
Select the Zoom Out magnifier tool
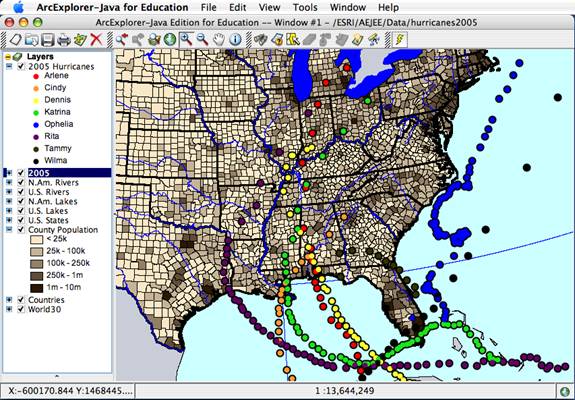(x=202, y=40)
